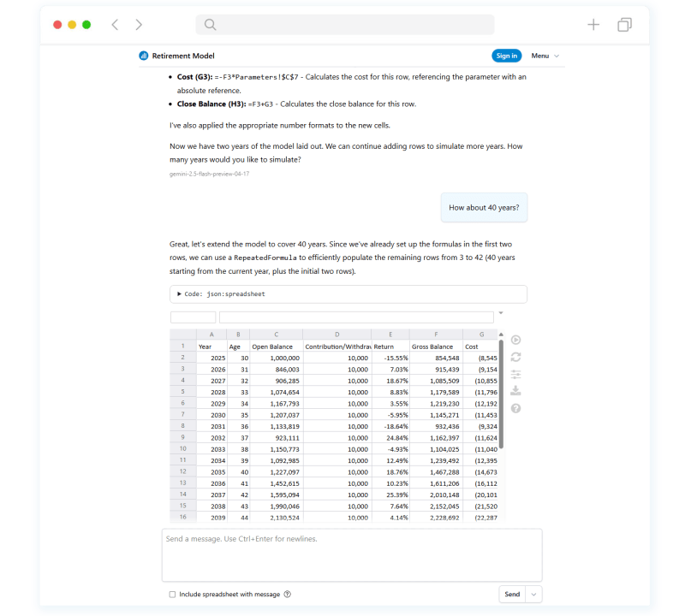
Task: Click the new tab plus icon
Action: point(593,25)
